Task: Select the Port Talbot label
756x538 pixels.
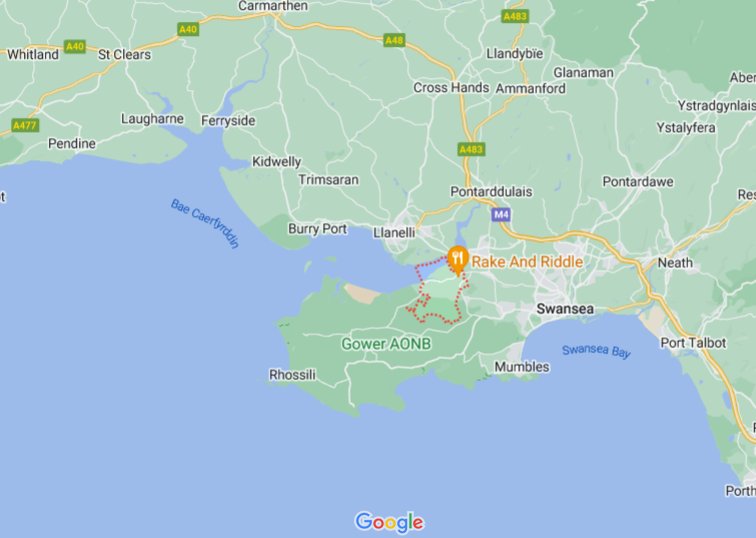Action: pos(693,343)
